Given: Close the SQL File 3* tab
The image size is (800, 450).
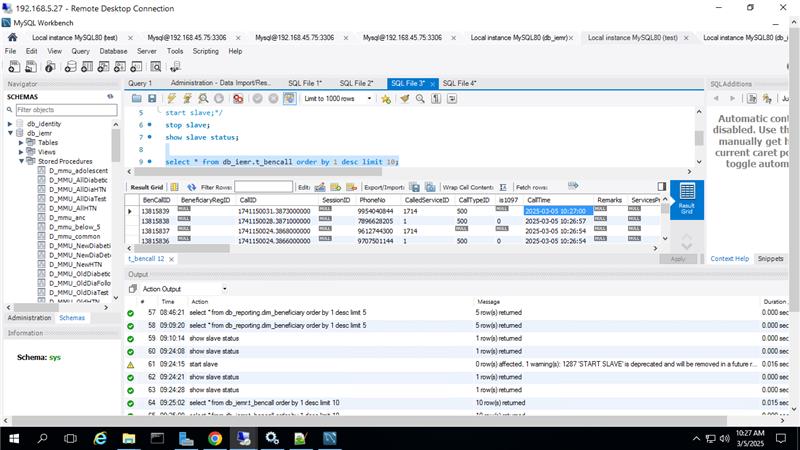Looking at the screenshot, I should point(433,84).
